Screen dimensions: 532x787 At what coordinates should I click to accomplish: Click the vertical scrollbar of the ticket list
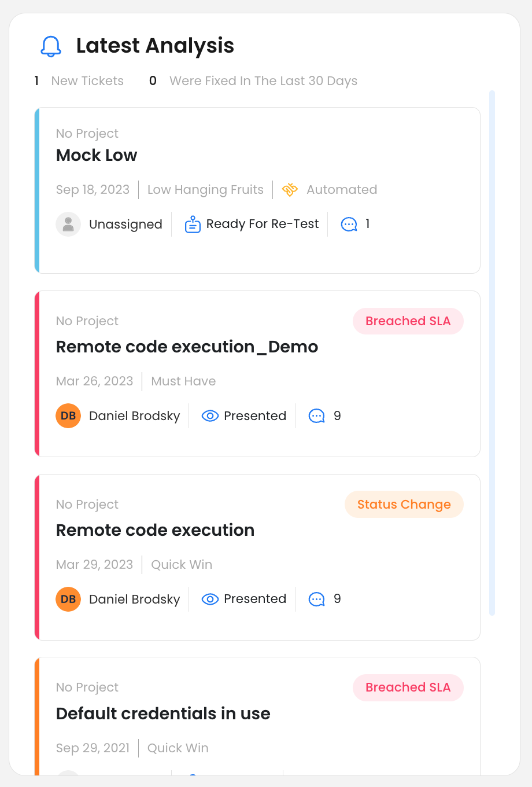pos(492,353)
